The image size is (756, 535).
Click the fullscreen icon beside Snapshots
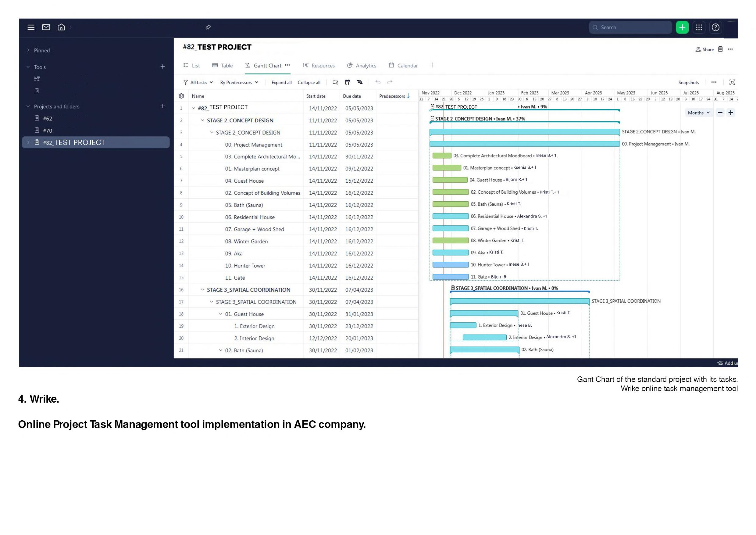tap(732, 82)
